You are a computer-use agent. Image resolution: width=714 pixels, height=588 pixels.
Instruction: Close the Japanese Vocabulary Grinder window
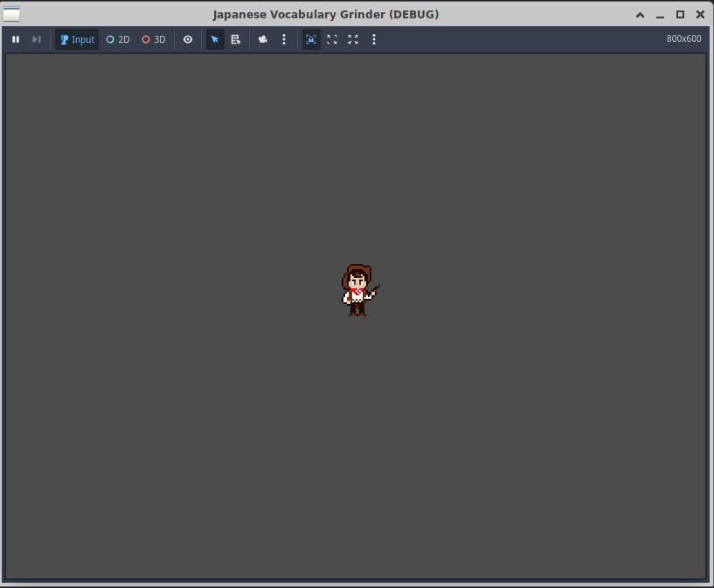pos(700,15)
